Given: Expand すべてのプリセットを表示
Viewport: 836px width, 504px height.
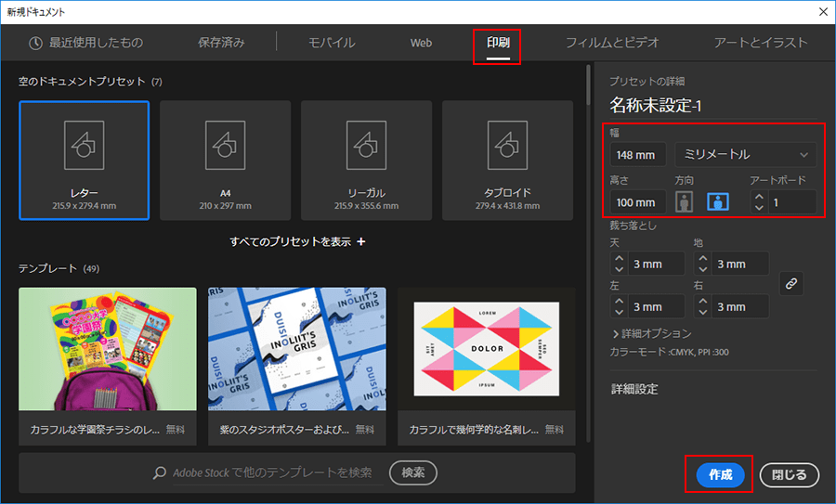Looking at the screenshot, I should (x=297, y=242).
